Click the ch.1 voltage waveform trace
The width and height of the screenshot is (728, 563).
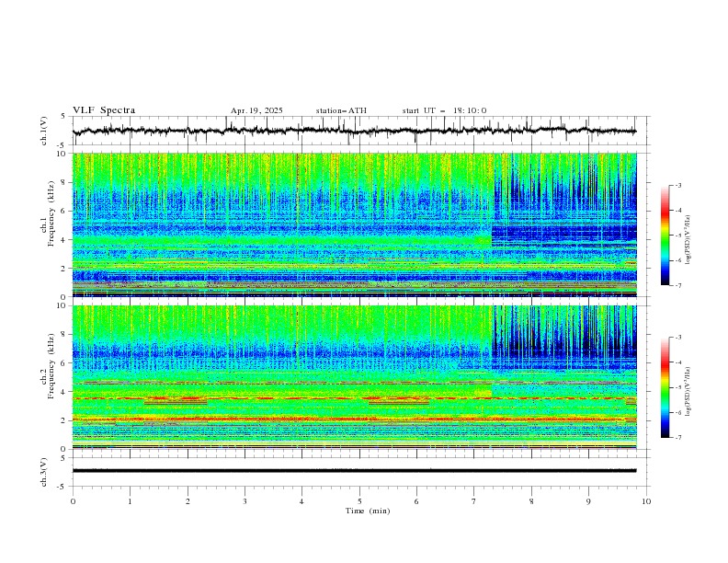pos(354,131)
